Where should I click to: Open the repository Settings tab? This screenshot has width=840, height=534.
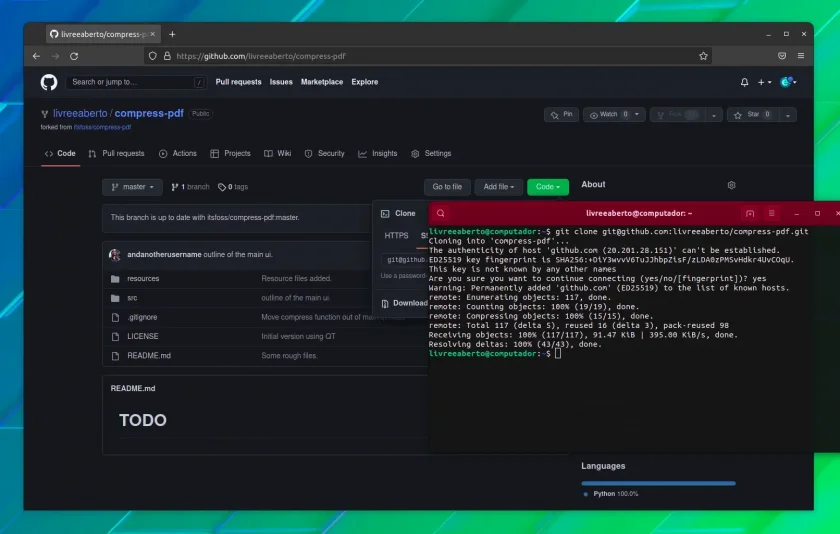tap(431, 154)
